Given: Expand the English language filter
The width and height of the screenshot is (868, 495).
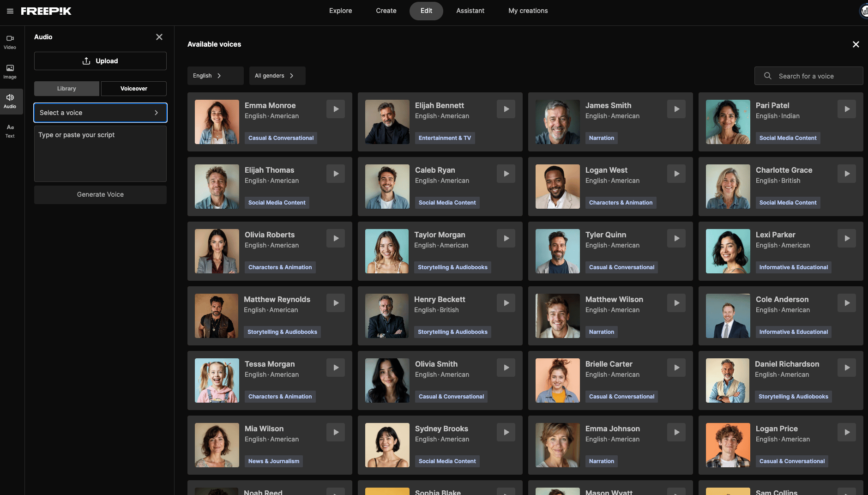Looking at the screenshot, I should click(x=216, y=76).
